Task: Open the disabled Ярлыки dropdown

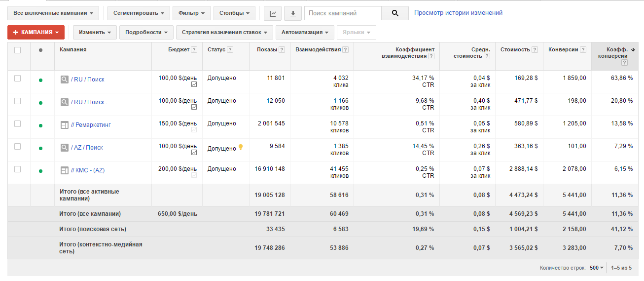Action: (357, 32)
